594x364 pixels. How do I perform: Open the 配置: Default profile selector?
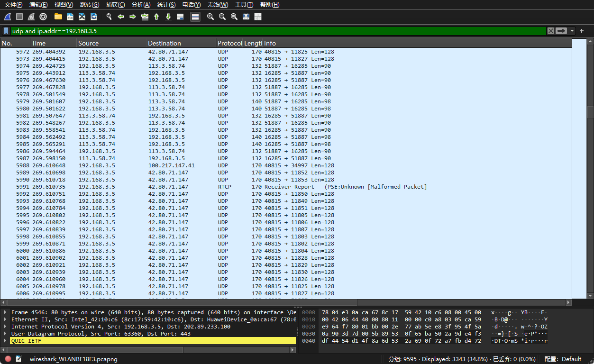coord(563,359)
